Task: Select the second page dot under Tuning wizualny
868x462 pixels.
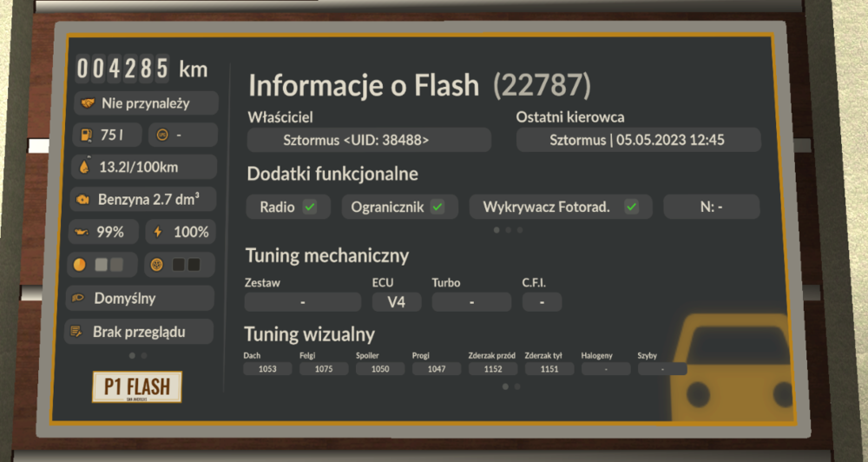Action: coord(517,386)
